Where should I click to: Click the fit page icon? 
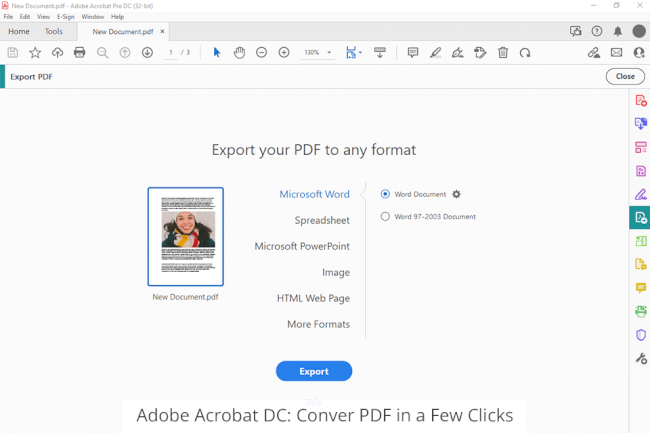click(351, 53)
